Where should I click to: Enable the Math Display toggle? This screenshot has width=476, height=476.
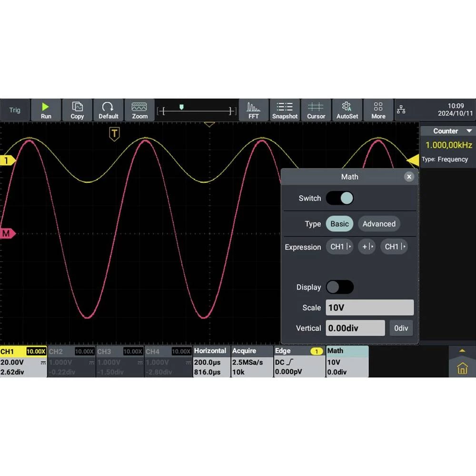point(340,287)
